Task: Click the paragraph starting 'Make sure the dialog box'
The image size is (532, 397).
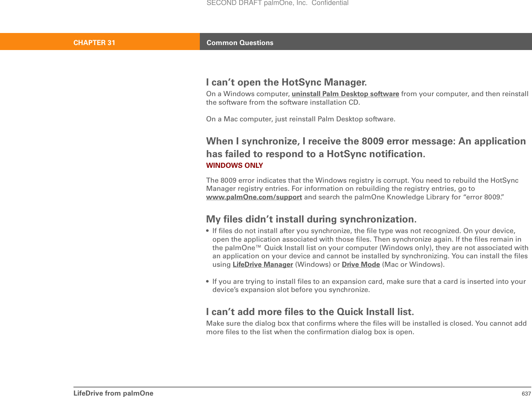Action: coord(366,328)
